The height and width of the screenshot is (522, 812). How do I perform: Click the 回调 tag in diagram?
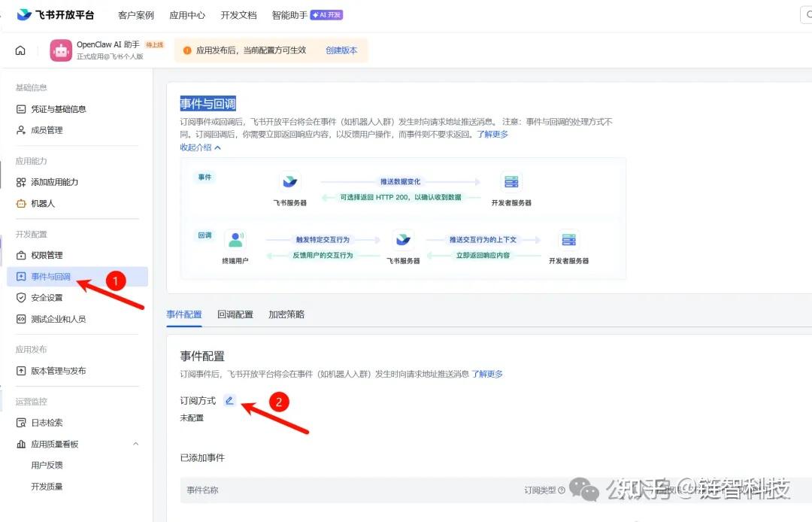pos(205,235)
